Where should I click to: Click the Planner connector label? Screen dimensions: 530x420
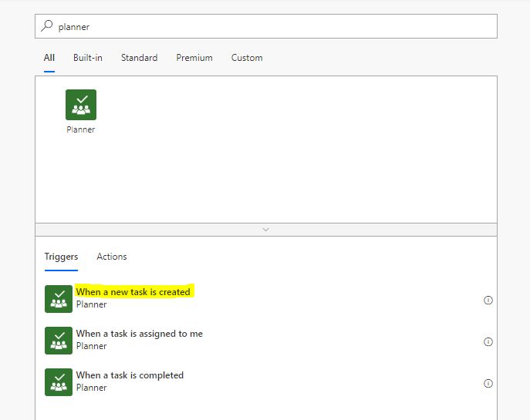click(x=81, y=129)
